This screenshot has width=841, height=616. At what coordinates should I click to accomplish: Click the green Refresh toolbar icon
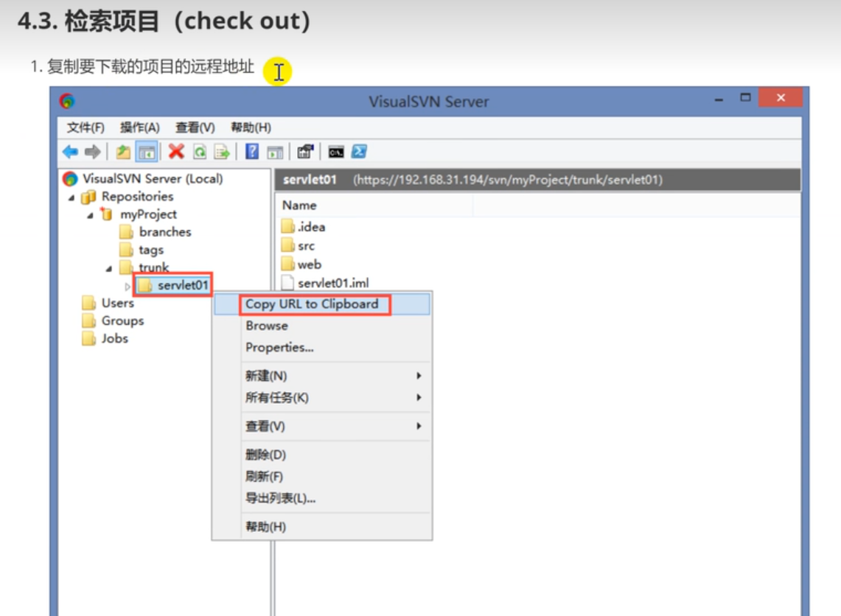coord(200,152)
